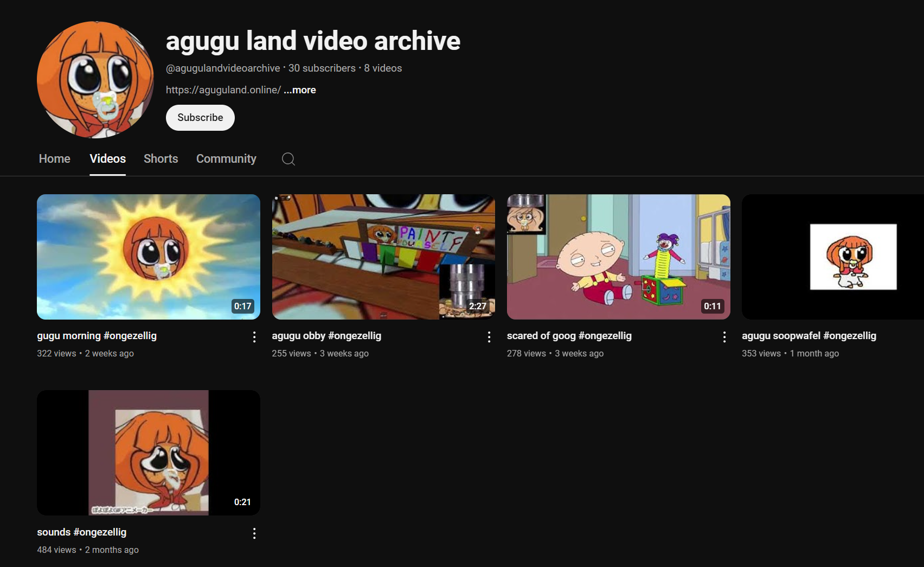Play the agugu obby thumbnail
The image size is (924, 567).
[x=383, y=257]
